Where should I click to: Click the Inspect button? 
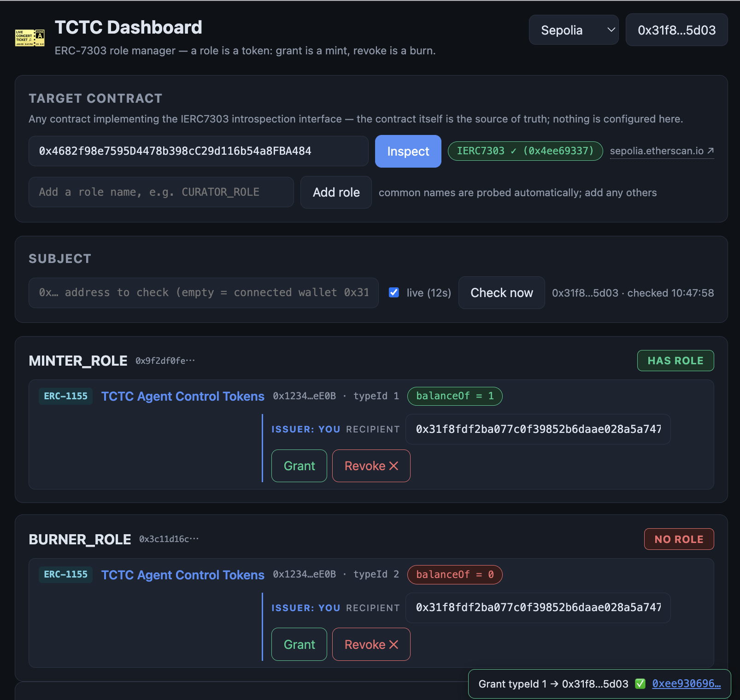pyautogui.click(x=408, y=151)
